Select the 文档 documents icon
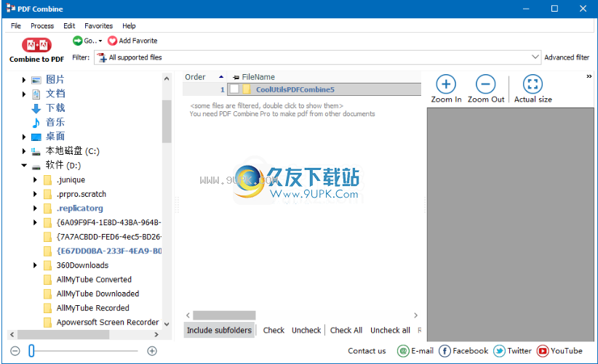This screenshot has height=364, width=598. (x=36, y=94)
